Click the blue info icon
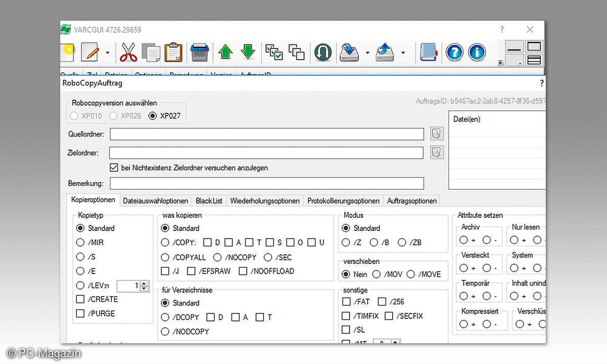The height and width of the screenshot is (364, 607). coord(476,52)
